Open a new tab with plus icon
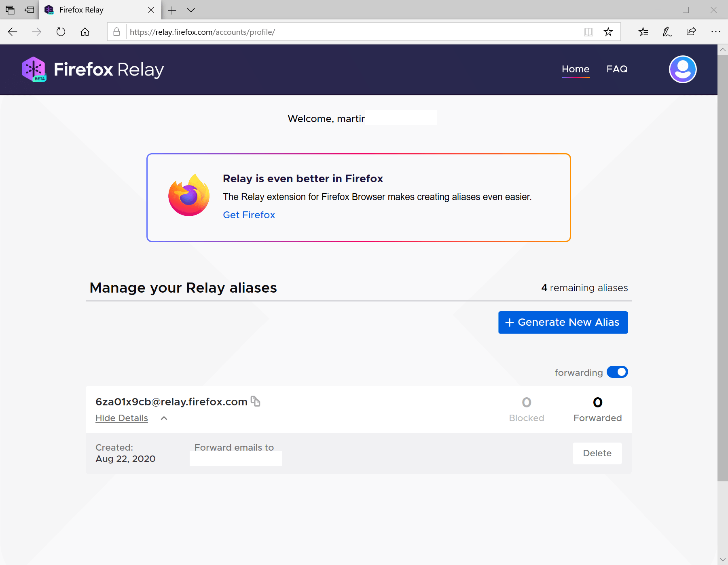This screenshot has height=565, width=728. pos(172,10)
